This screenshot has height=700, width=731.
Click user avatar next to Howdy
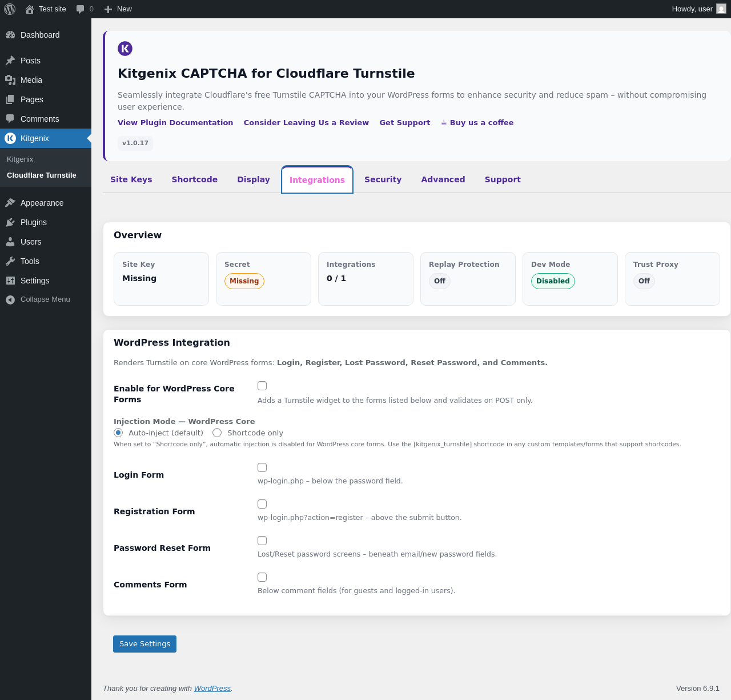pos(721,9)
